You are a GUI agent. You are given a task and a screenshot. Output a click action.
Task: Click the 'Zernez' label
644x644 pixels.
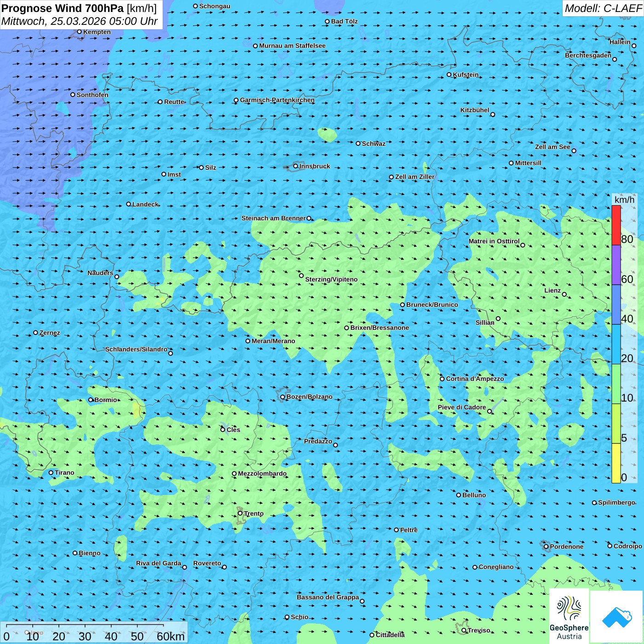[50, 333]
